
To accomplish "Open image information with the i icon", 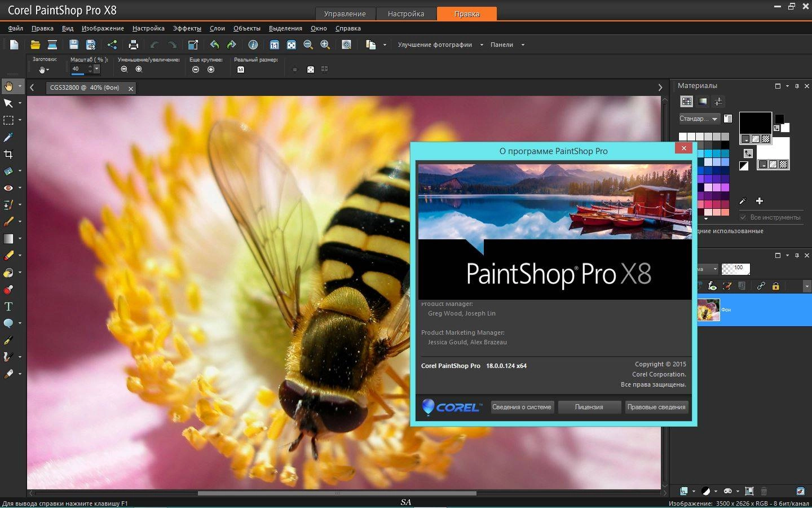I will [x=253, y=45].
